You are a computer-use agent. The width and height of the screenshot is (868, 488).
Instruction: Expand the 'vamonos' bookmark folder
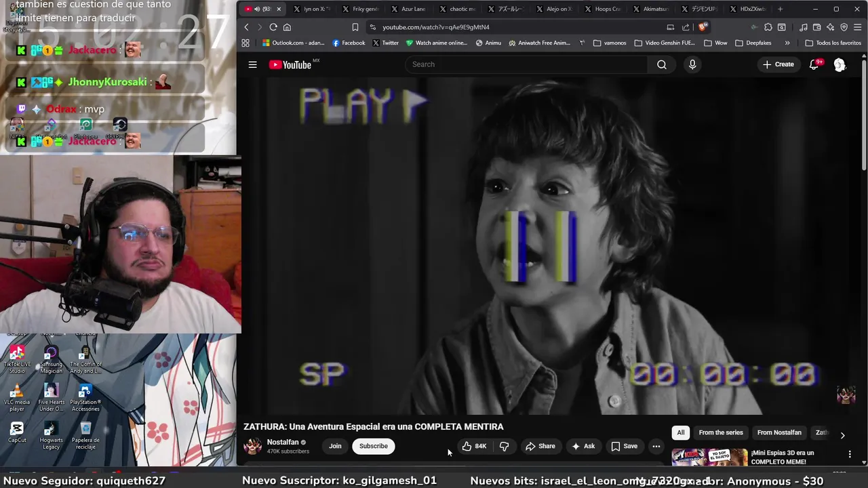tap(610, 43)
